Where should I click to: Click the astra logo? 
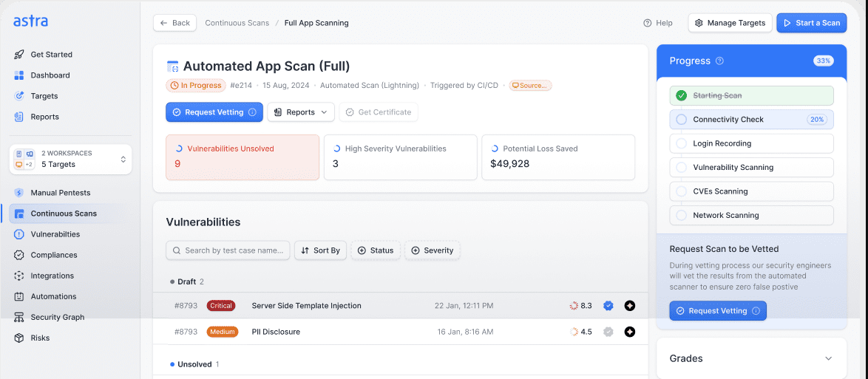pyautogui.click(x=30, y=21)
